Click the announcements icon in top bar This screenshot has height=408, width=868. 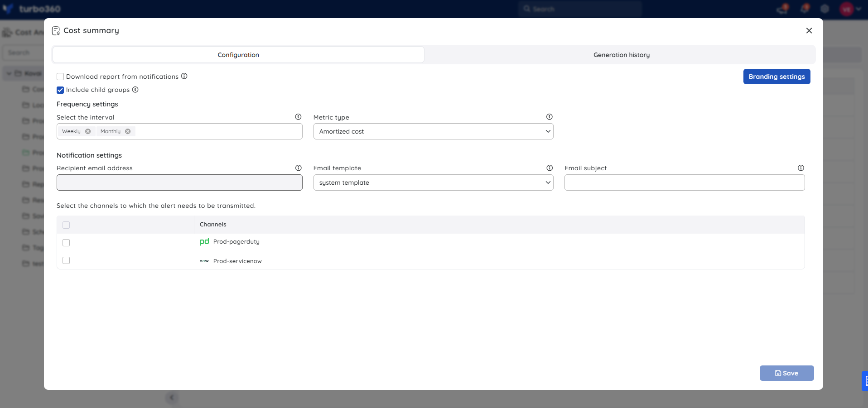(782, 9)
